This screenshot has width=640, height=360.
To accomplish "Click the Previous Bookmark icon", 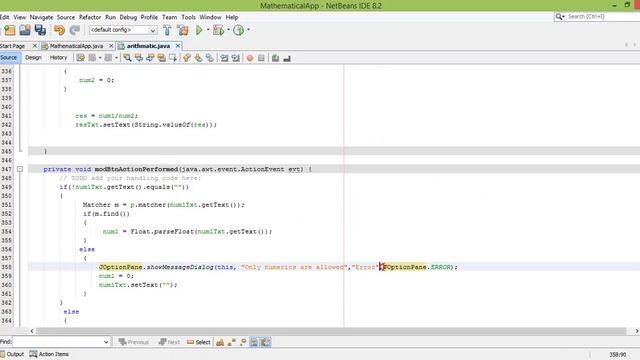I will click(x=187, y=58).
